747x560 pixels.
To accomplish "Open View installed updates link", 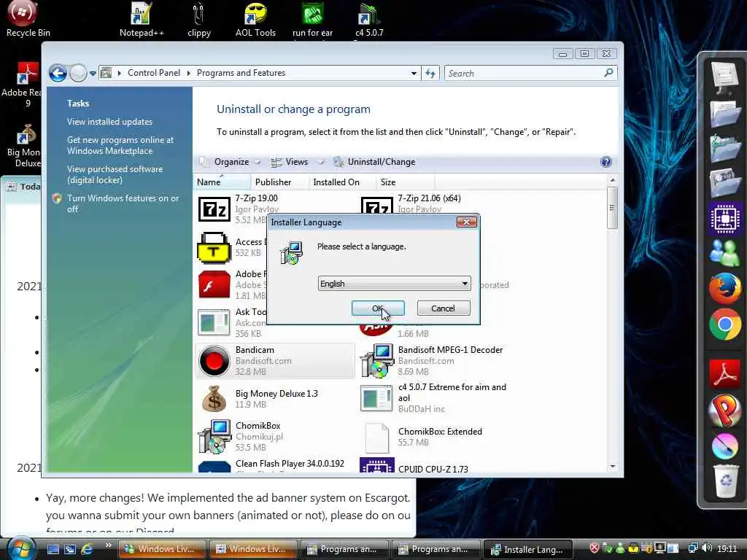I will (109, 122).
